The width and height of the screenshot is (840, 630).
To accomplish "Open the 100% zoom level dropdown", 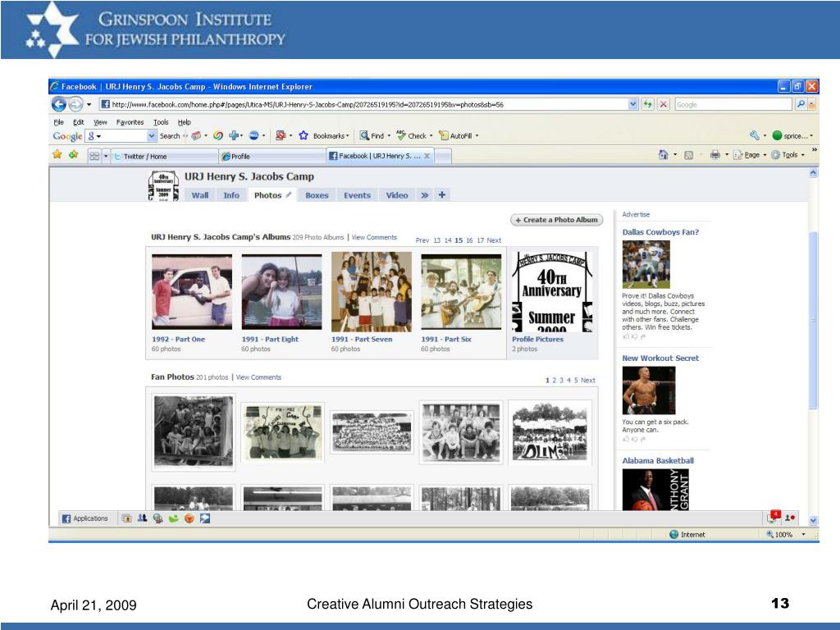I will pyautogui.click(x=803, y=534).
